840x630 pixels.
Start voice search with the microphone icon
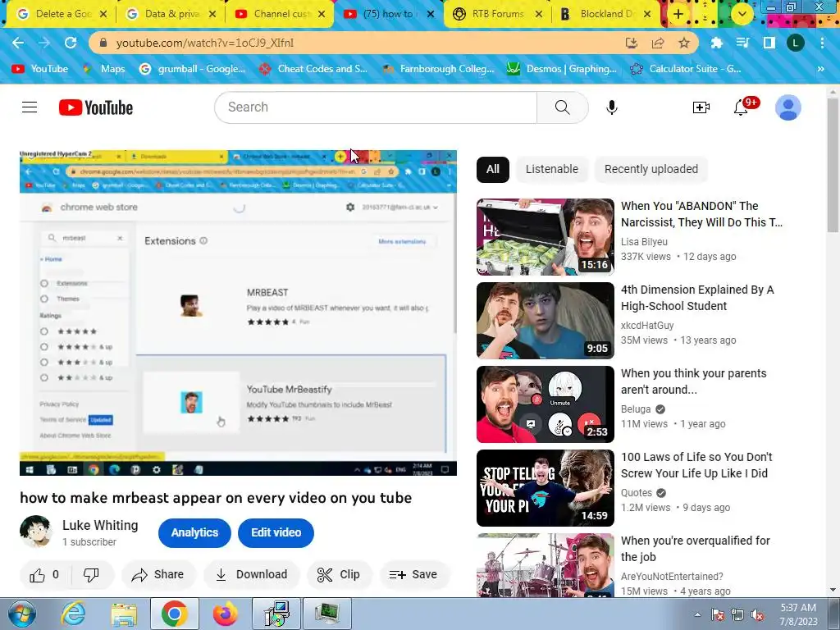pyautogui.click(x=612, y=107)
